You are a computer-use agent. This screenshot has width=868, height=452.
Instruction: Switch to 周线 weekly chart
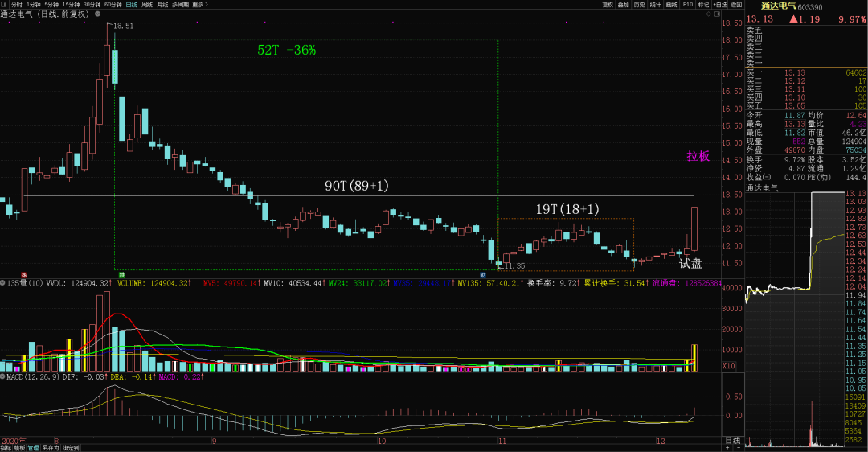coord(147,5)
